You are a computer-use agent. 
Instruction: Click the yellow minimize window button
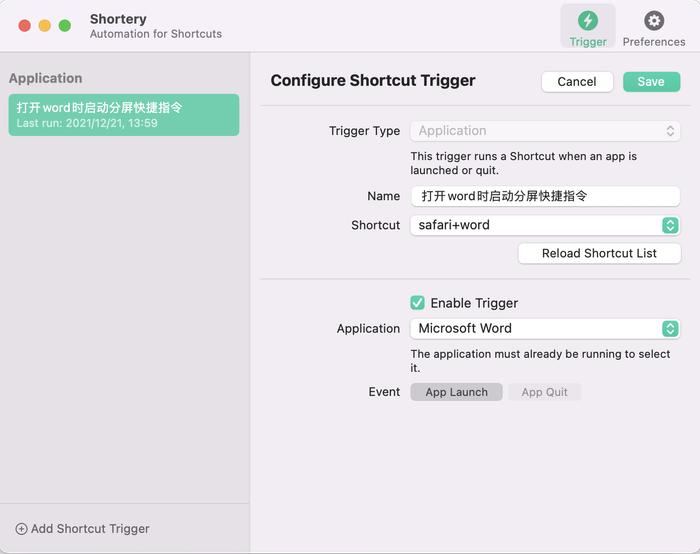click(45, 26)
